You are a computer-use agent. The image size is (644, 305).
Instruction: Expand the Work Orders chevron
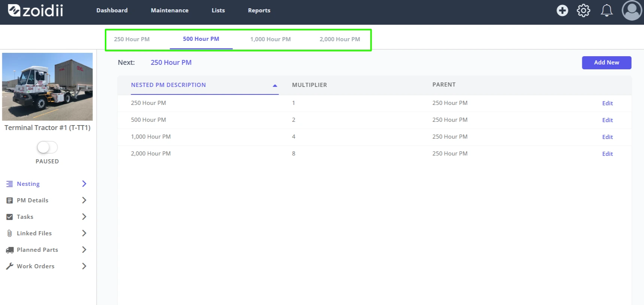(84, 266)
